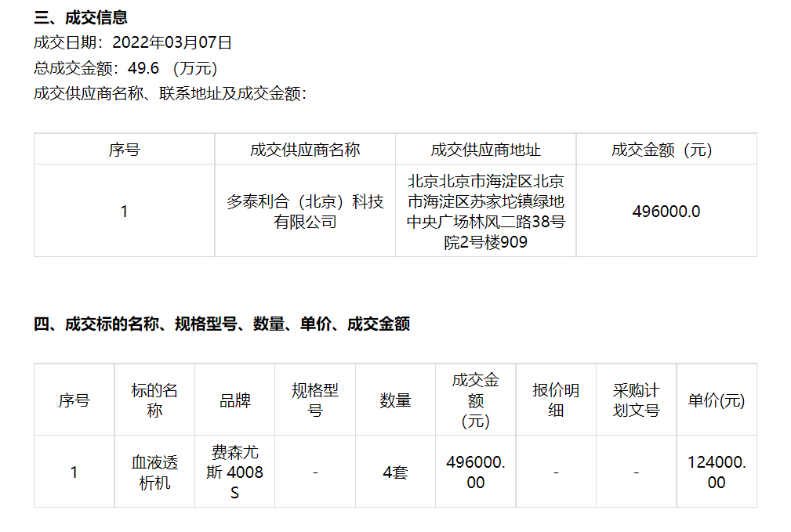This screenshot has width=791, height=532.
Task: Click supplier name 多泰利合（北京）科技有限公司
Action: point(305,212)
